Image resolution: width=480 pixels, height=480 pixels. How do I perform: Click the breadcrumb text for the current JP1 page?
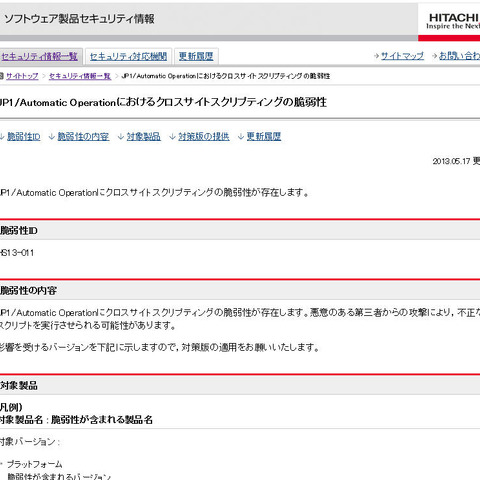pyautogui.click(x=226, y=76)
